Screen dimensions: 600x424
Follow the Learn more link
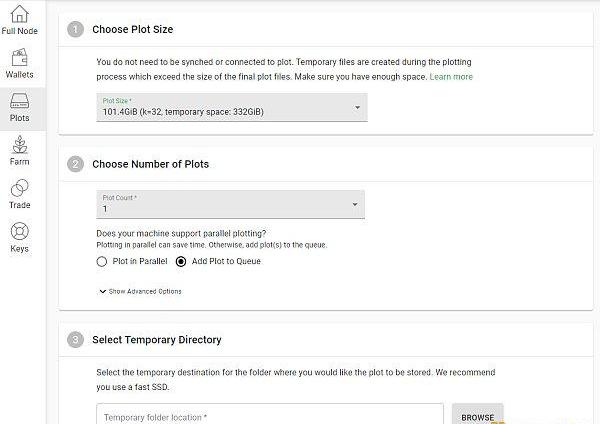pyautogui.click(x=451, y=77)
